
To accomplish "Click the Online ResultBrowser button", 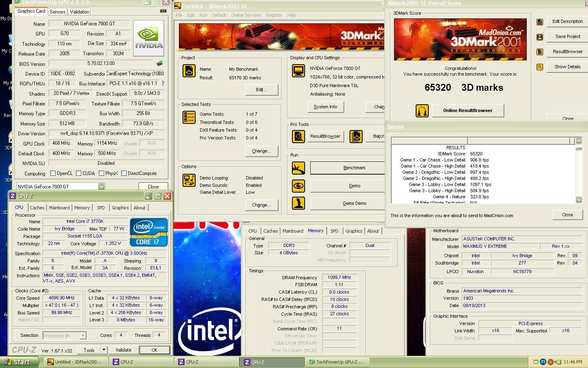I will [468, 110].
